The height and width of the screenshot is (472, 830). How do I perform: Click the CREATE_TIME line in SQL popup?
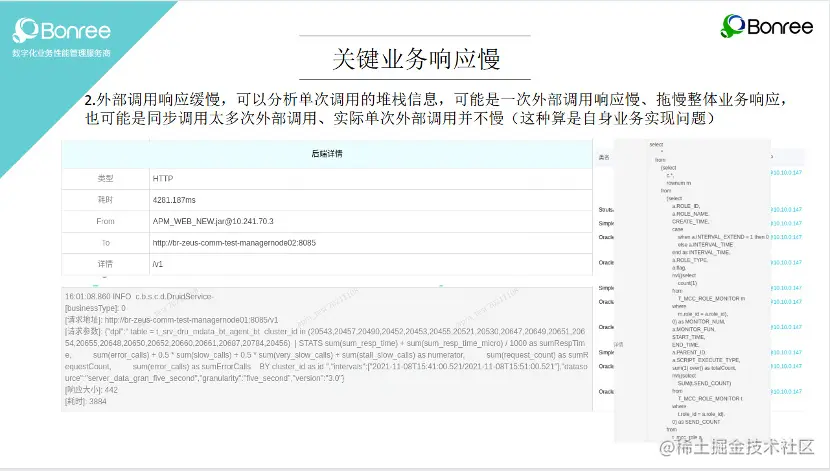(690, 221)
